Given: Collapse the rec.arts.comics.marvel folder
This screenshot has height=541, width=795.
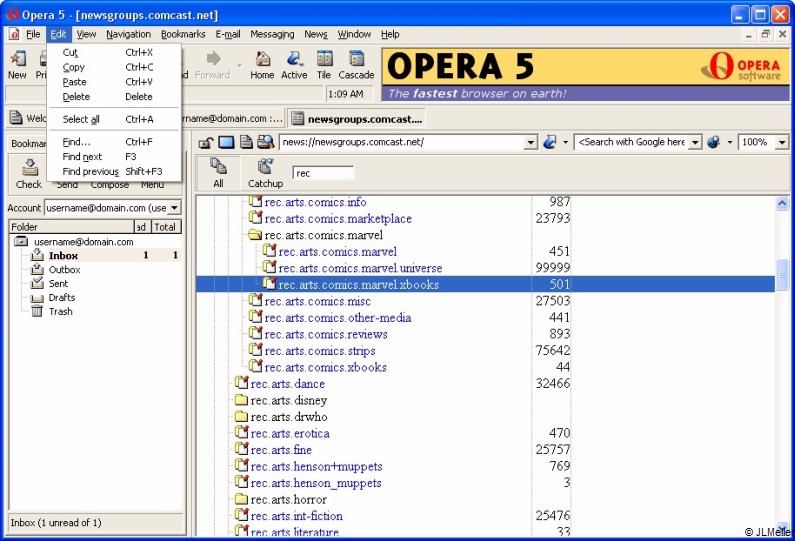Looking at the screenshot, I should click(x=255, y=235).
